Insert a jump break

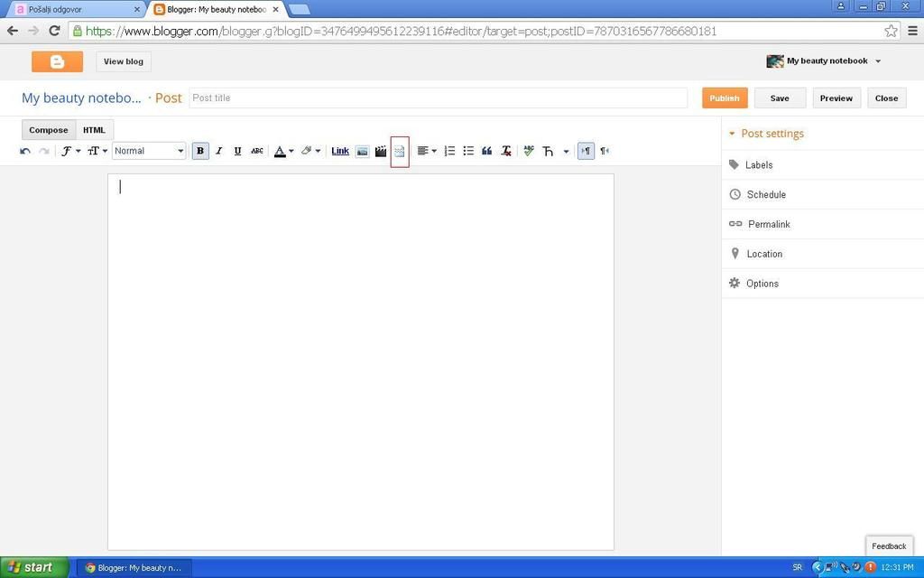tap(400, 151)
